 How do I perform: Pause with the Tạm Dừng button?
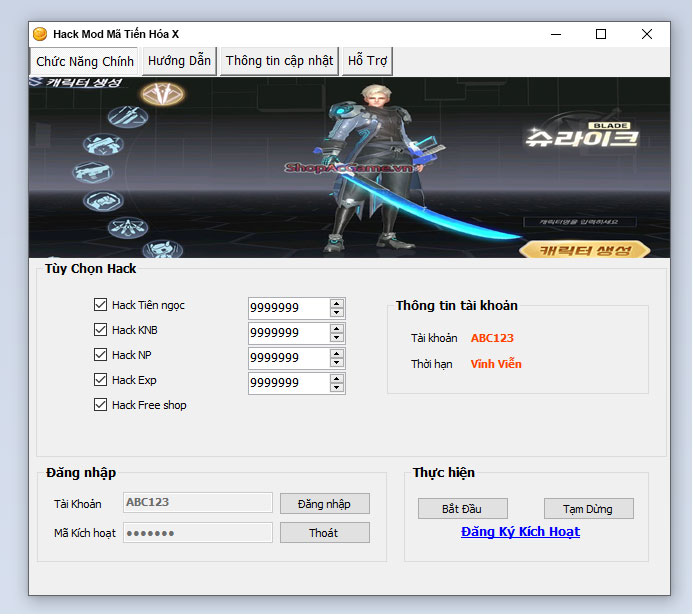589,509
